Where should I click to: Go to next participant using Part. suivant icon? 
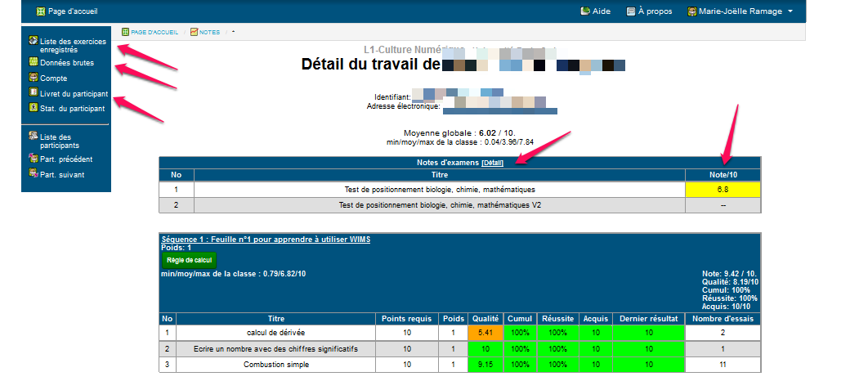(x=34, y=173)
